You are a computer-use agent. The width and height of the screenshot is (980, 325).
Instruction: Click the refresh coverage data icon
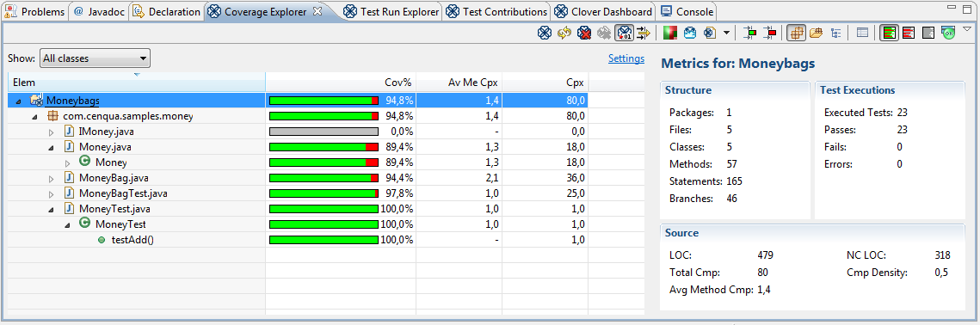[564, 34]
